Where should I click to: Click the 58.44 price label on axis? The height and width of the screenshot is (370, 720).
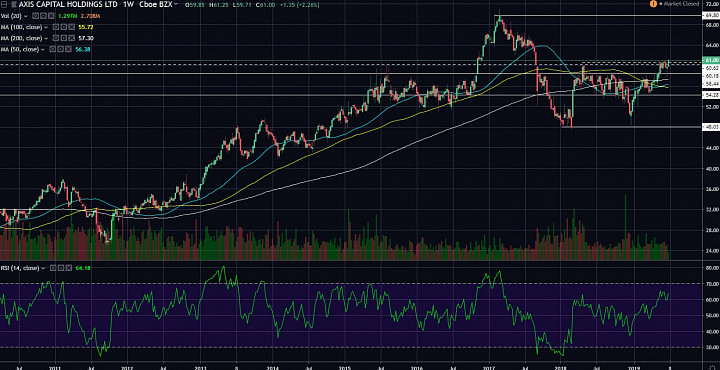pyautogui.click(x=711, y=84)
